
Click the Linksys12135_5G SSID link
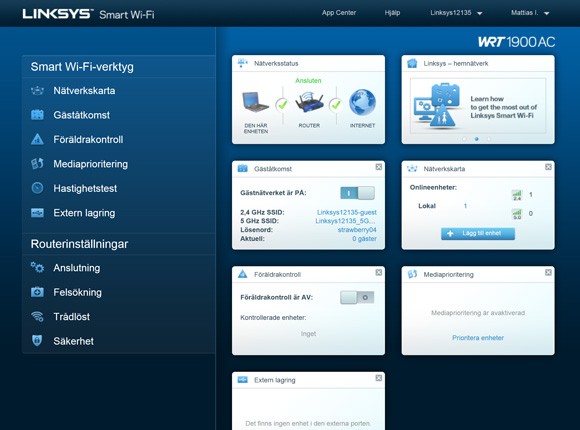345,221
